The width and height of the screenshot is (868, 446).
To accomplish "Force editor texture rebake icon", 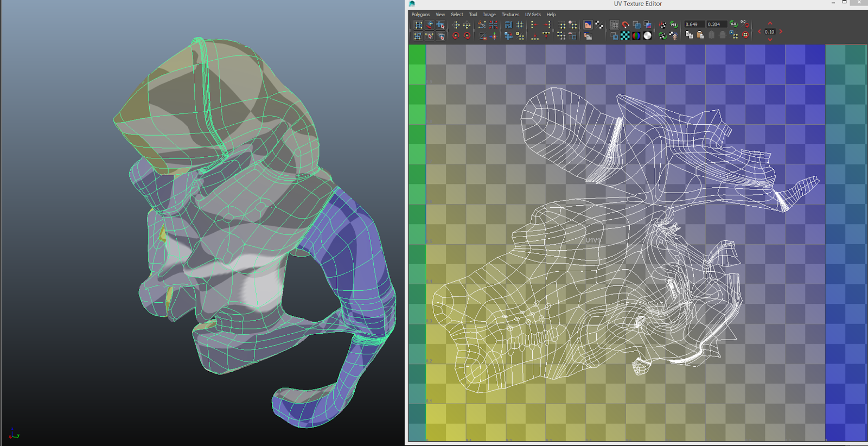I will [x=662, y=36].
